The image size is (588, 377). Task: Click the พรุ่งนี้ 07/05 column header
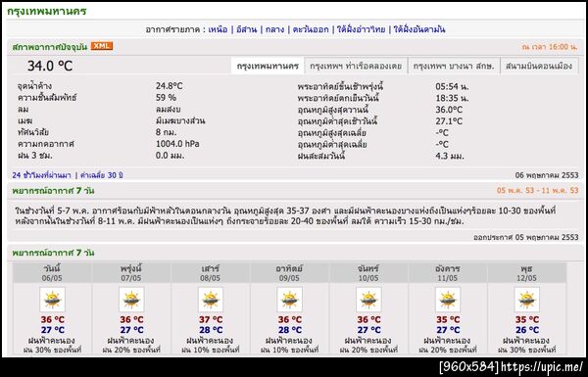[x=131, y=273]
